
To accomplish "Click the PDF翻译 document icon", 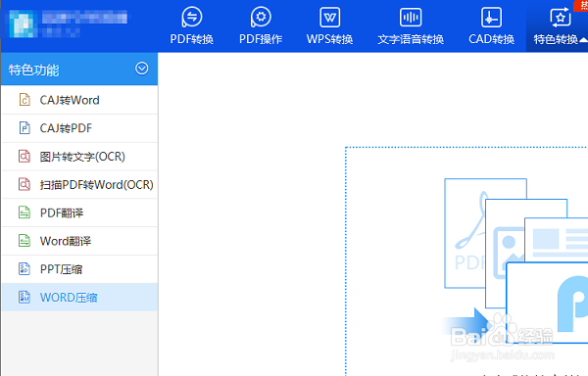I will 24,212.
